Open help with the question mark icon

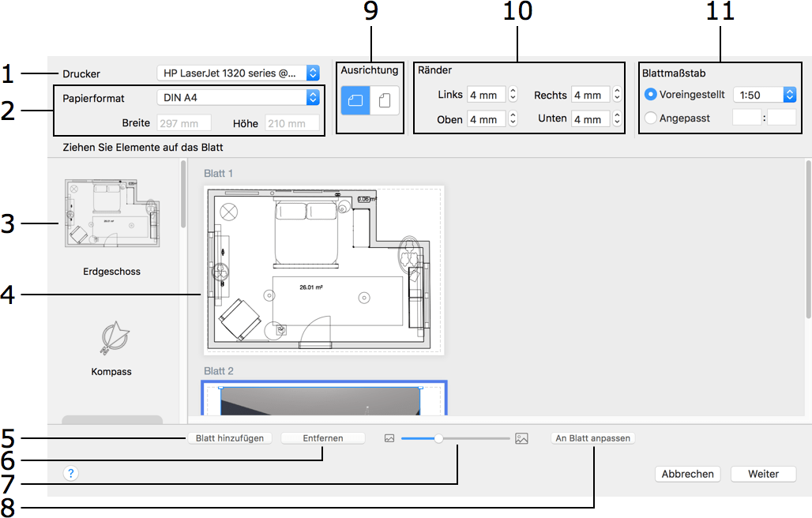click(71, 473)
